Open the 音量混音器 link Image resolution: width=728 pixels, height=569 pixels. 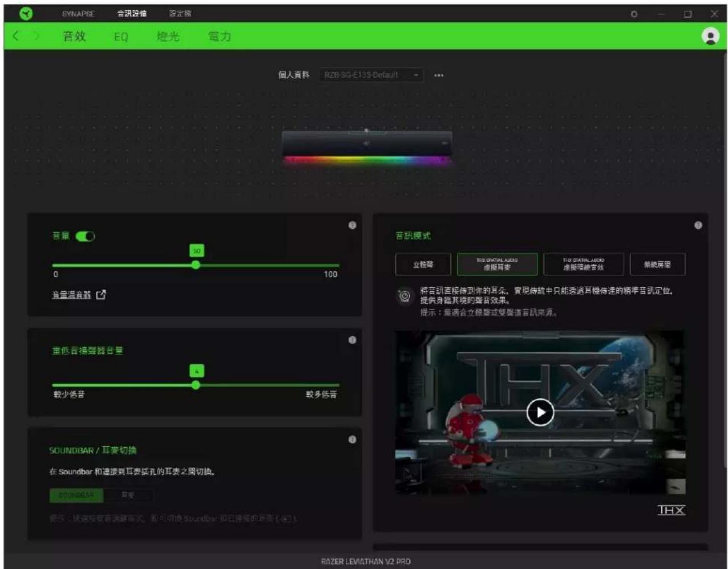click(71, 295)
